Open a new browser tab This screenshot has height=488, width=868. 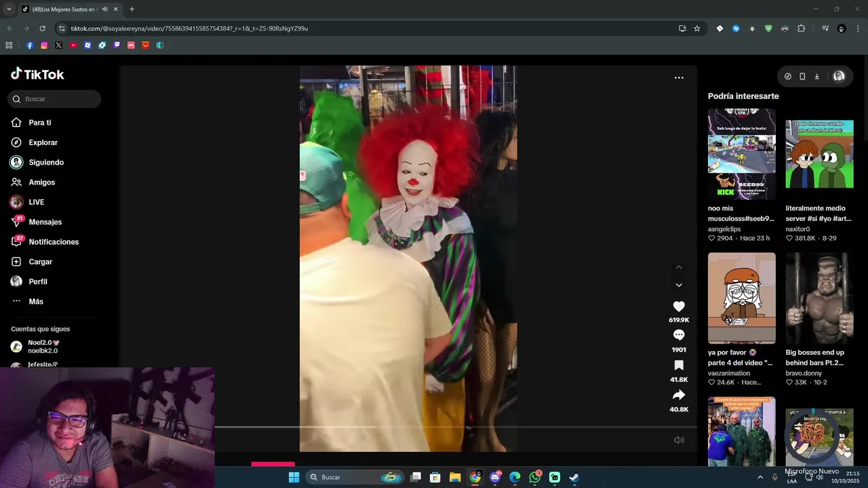tap(132, 9)
